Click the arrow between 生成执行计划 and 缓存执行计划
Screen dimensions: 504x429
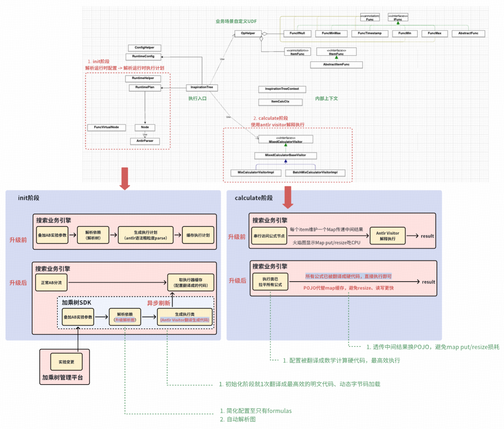click(x=178, y=235)
